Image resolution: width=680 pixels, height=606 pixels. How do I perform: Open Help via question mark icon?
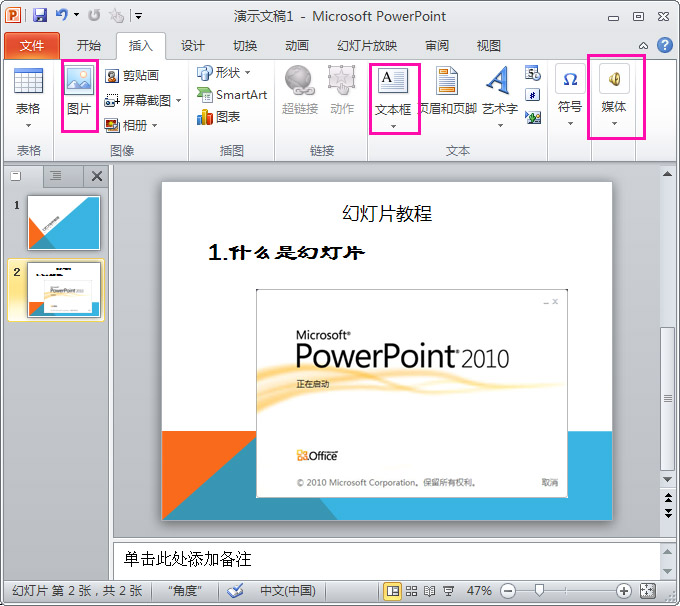(665, 45)
